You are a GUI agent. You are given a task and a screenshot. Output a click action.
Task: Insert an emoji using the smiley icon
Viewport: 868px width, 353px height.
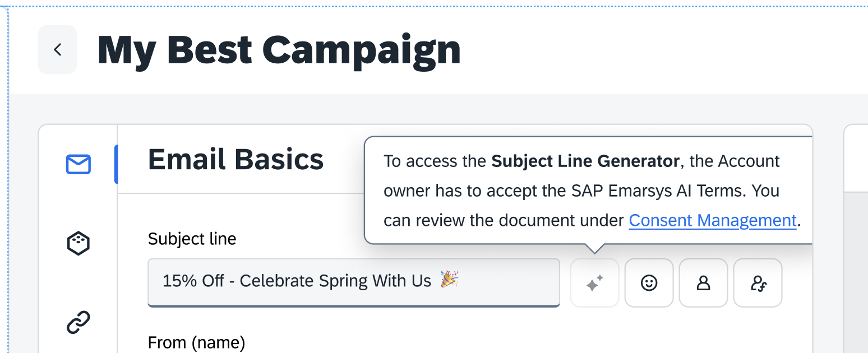649,282
